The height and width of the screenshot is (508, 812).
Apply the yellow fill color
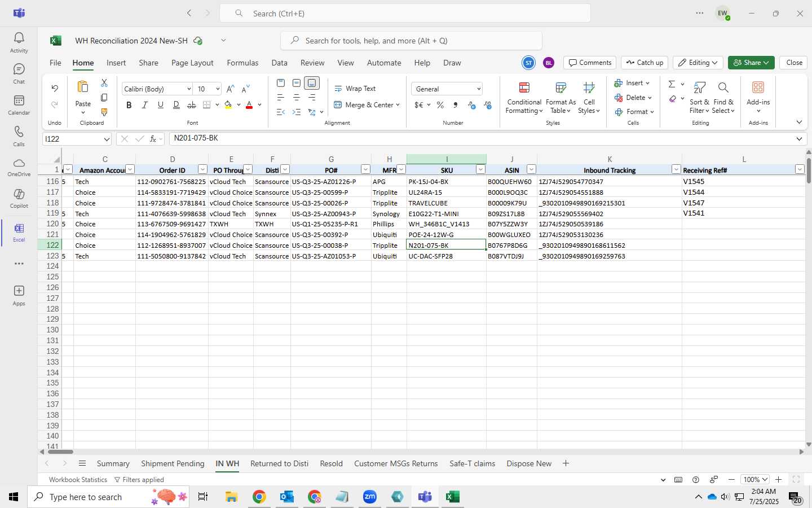tap(228, 105)
